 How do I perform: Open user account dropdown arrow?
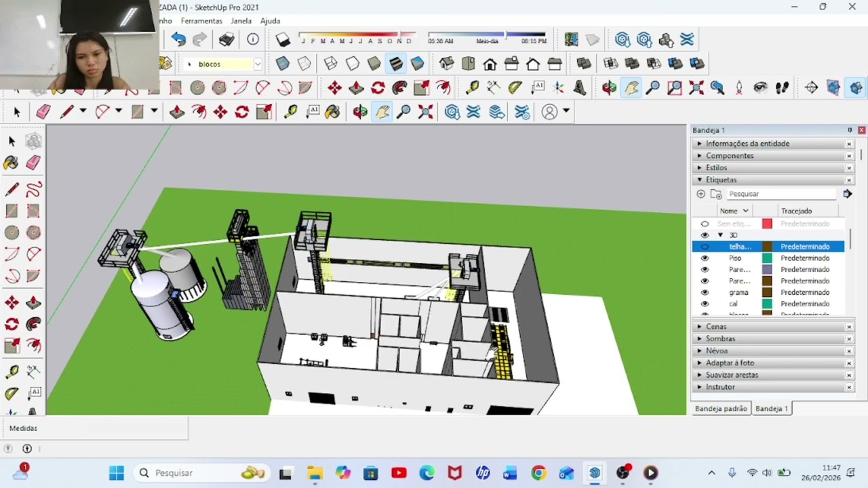[x=566, y=111]
